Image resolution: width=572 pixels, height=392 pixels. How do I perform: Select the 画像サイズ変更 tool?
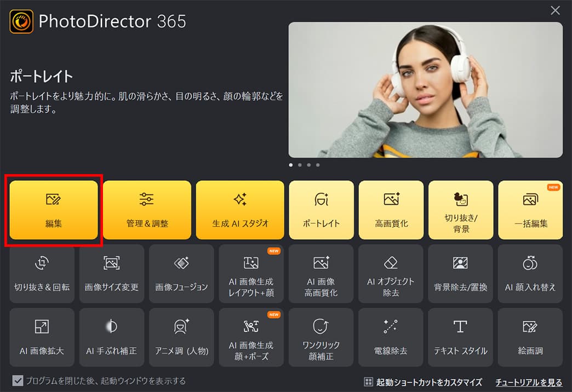(x=111, y=274)
